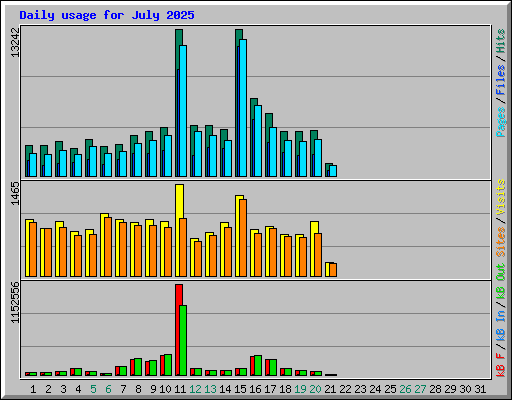Click the cyan Pages bar for day 11
Viewport: 512px width, 400px height.
click(x=183, y=111)
